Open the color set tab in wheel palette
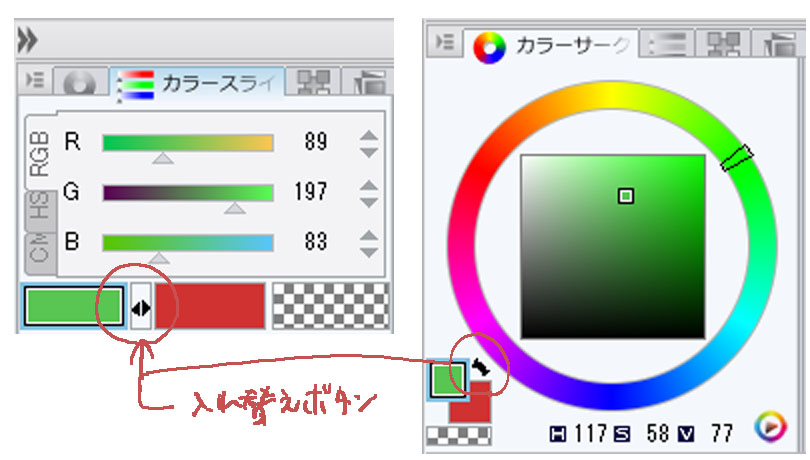This screenshot has height=460, width=810. tap(723, 44)
